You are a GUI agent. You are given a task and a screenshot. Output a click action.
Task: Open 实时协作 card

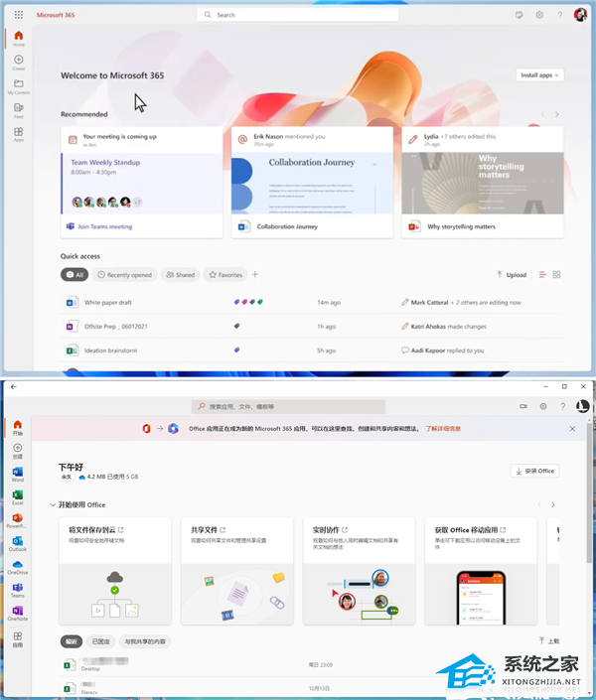click(360, 571)
